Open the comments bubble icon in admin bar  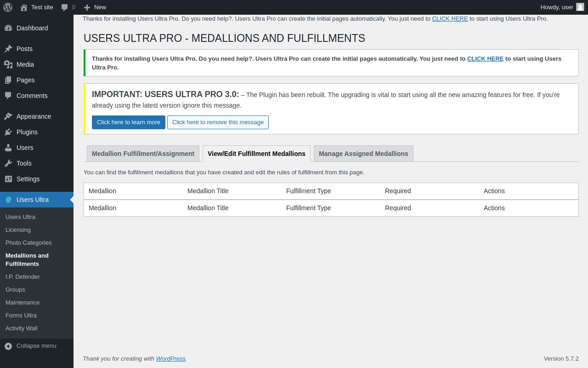65,7
